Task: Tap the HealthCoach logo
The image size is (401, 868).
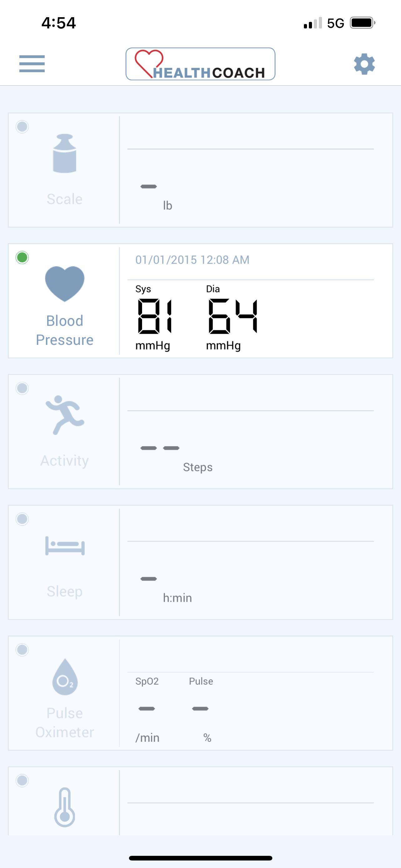Action: coord(200,64)
